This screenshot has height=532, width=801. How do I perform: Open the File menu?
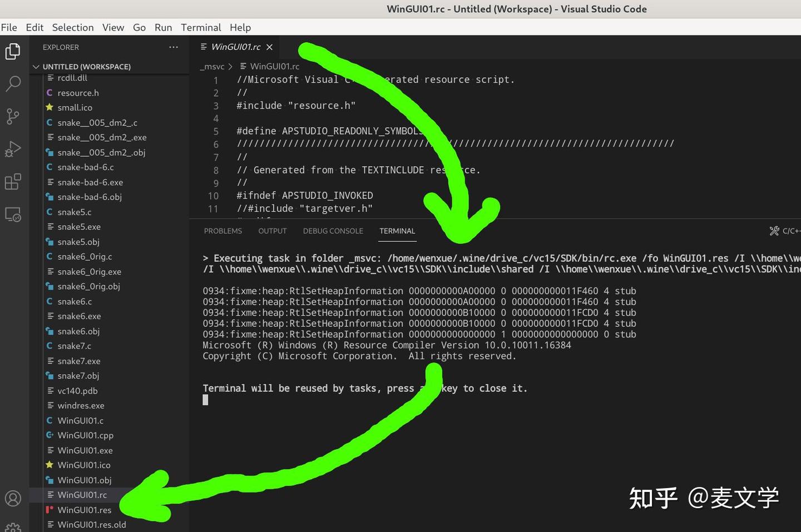pyautogui.click(x=9, y=27)
